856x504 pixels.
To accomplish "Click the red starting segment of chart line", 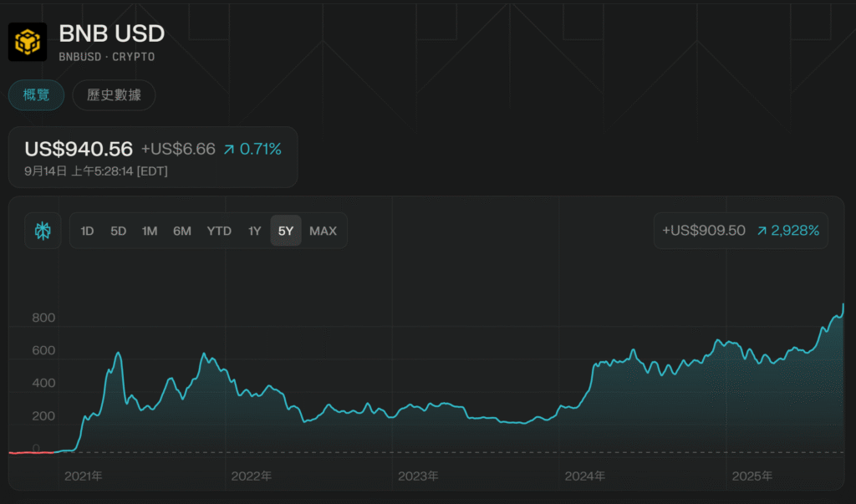I will tap(32, 453).
